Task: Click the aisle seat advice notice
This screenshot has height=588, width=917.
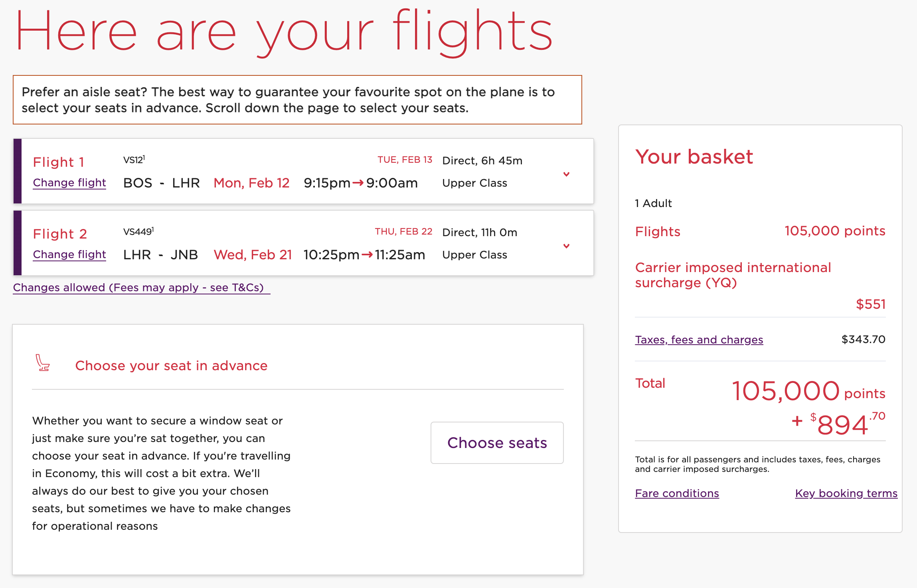Action: click(x=297, y=100)
